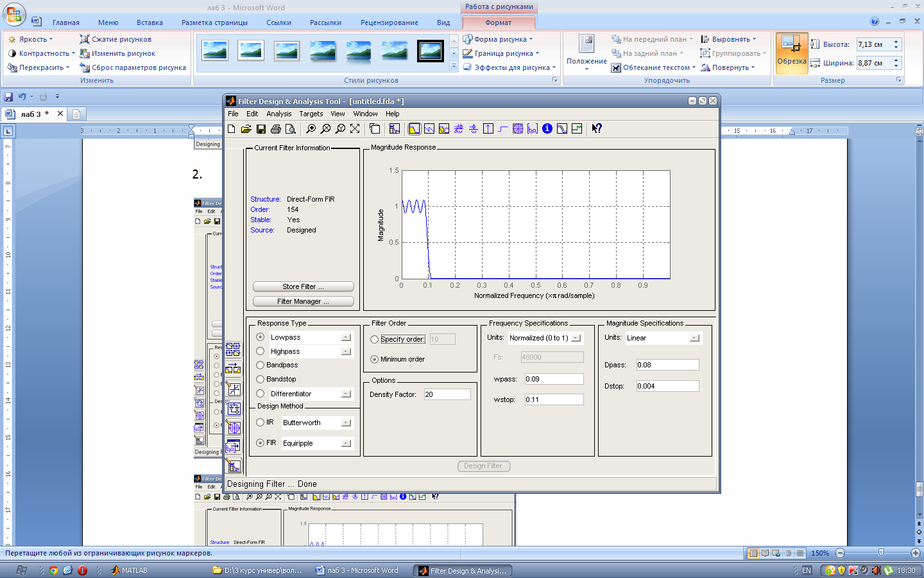Select Bandstop response type
Viewport: 924px width, 578px height.
coord(261,380)
